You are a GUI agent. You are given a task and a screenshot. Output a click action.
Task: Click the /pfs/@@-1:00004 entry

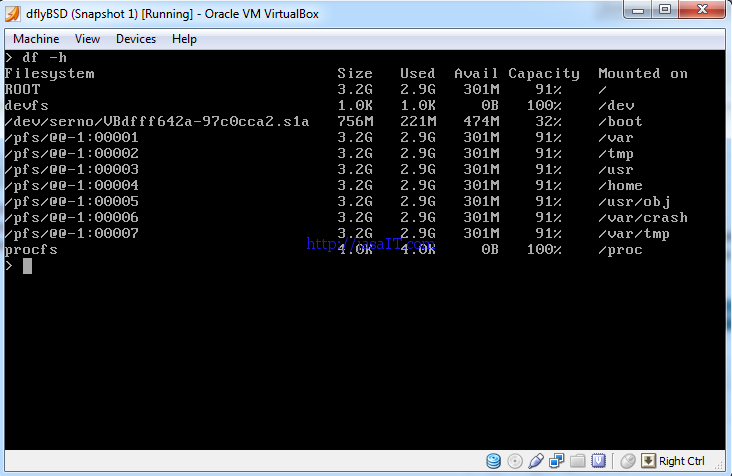tap(72, 185)
